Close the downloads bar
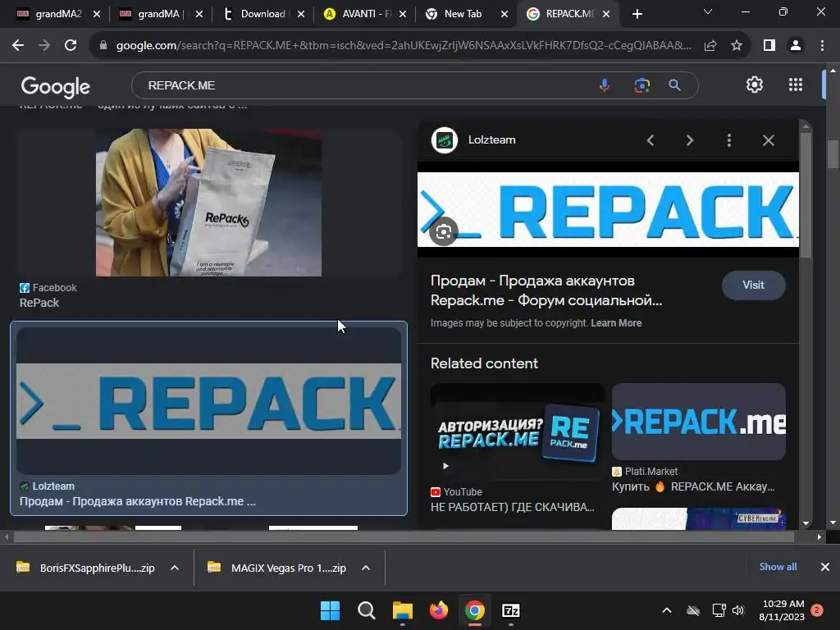 tap(825, 567)
